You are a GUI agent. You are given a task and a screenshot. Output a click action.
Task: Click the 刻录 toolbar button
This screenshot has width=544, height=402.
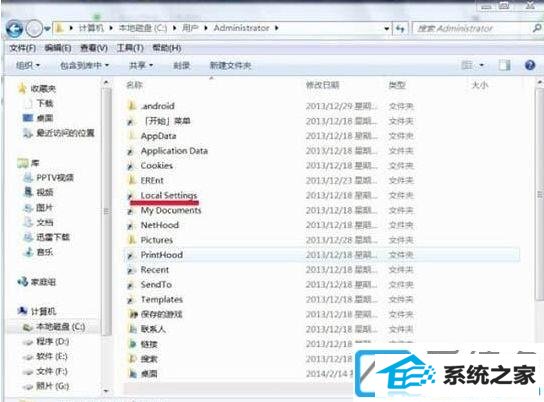click(x=181, y=65)
